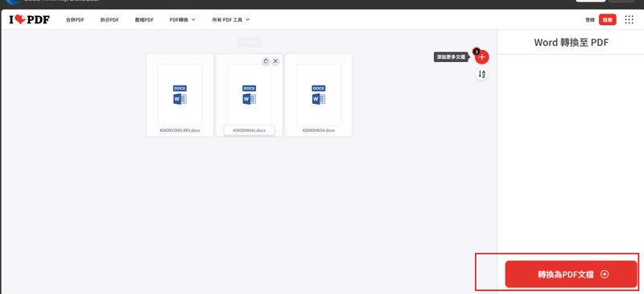The width and height of the screenshot is (644, 294).
Task: Select the 4580003980-REV.docx thumbnail
Action: [180, 95]
